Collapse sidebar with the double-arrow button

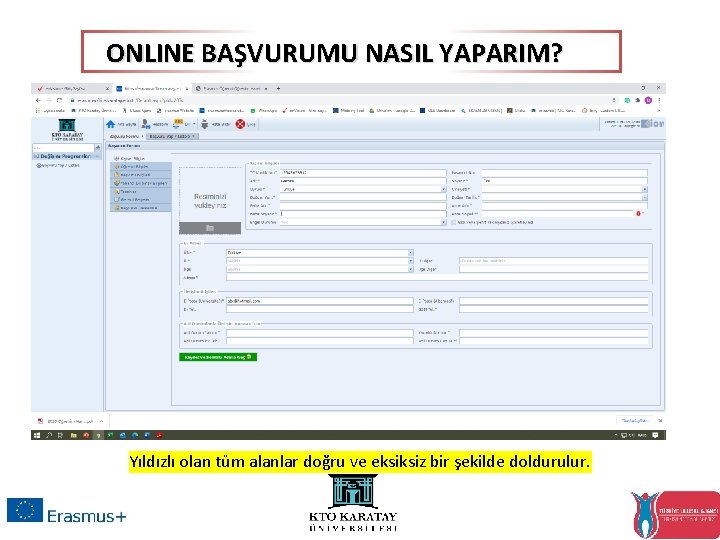coord(97,147)
